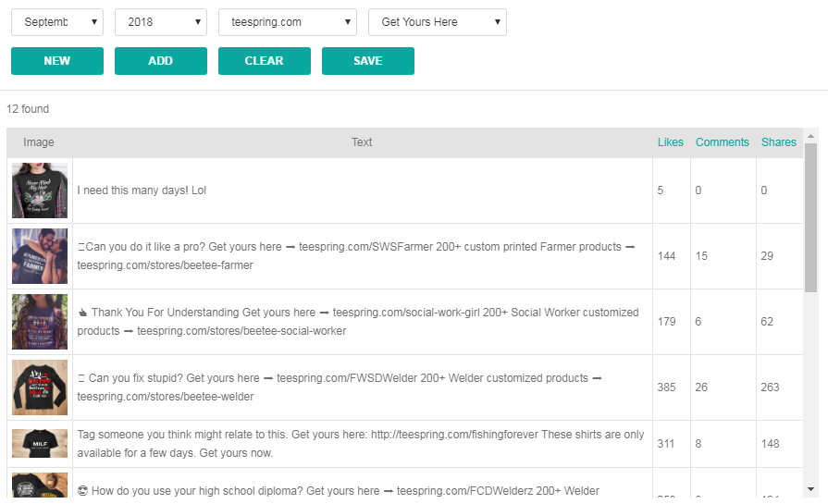Screen dimensions: 828x504
Task: Open the Welder long sleeve shirt thumbnail
Action: (40, 387)
